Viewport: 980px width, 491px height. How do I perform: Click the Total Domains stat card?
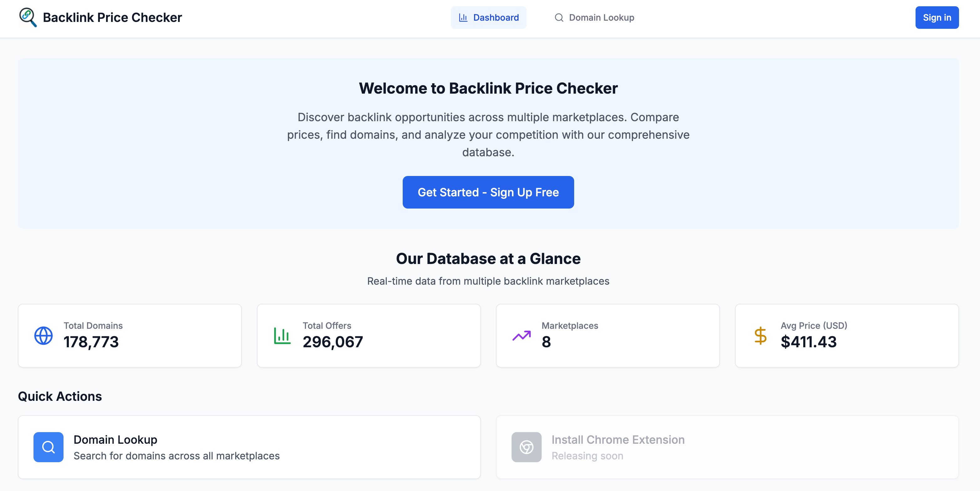click(x=130, y=336)
